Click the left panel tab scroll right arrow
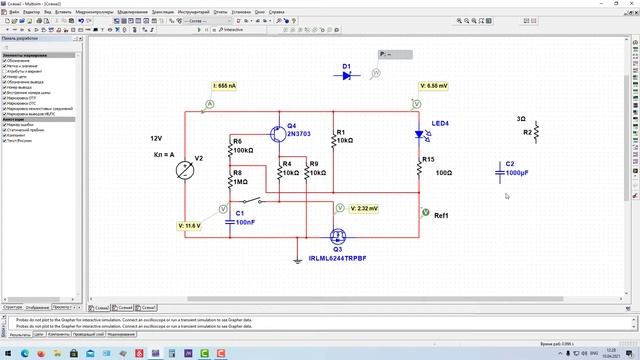Viewport: 640px width, 360px height. [x=79, y=307]
